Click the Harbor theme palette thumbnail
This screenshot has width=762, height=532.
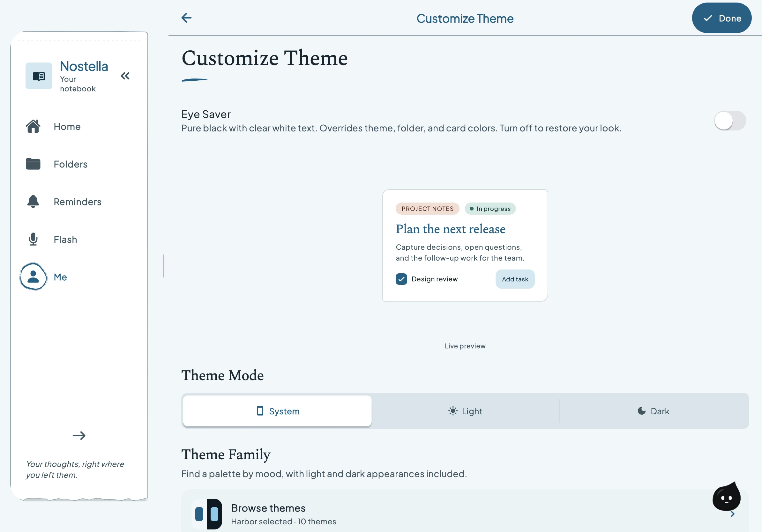tap(207, 514)
